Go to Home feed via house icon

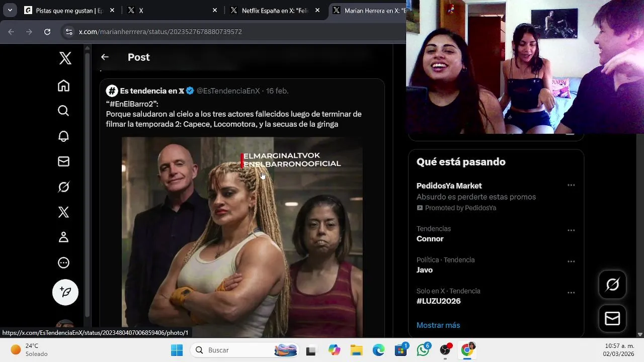tap(63, 86)
